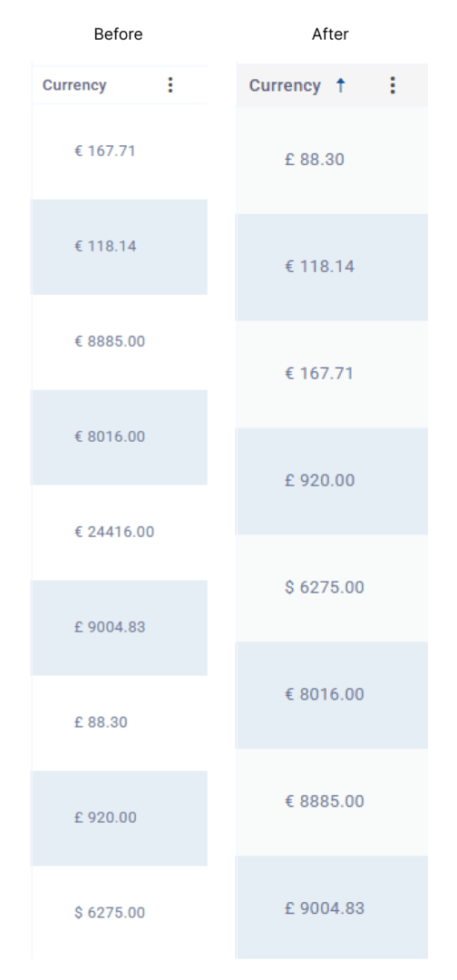Select the £ 88.30 cell in Before table
The width and height of the screenshot is (457, 980).
coord(101,722)
